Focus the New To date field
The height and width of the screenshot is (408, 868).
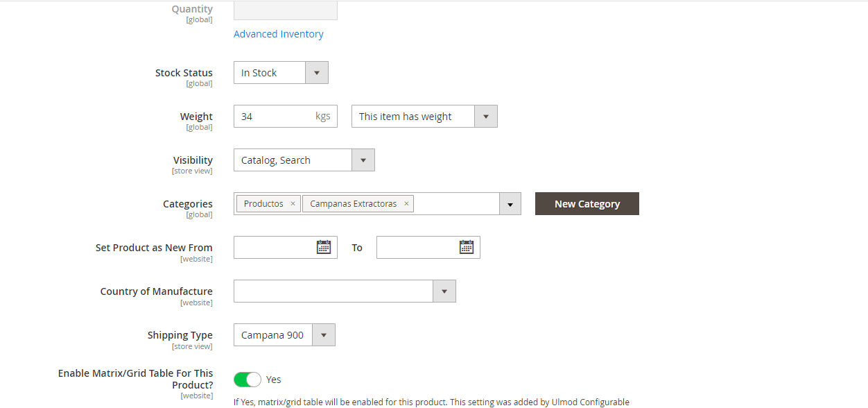coord(416,248)
